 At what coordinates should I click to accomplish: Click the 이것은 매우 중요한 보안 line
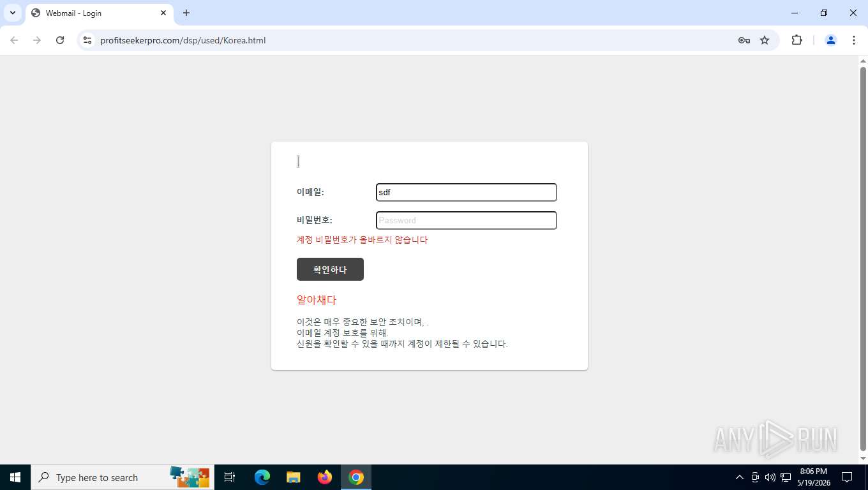[x=363, y=322]
